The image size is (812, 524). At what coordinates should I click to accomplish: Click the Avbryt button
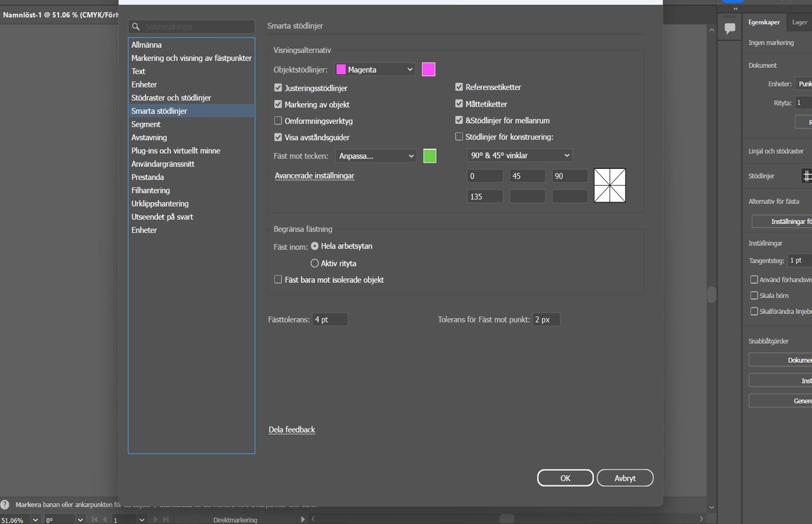(x=625, y=478)
